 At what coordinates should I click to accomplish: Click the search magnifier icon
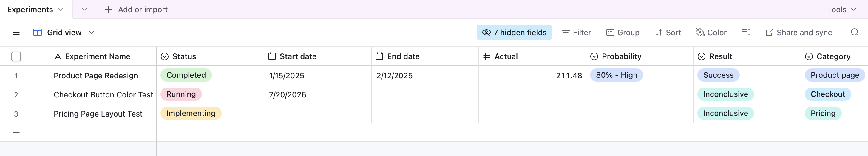[855, 32]
